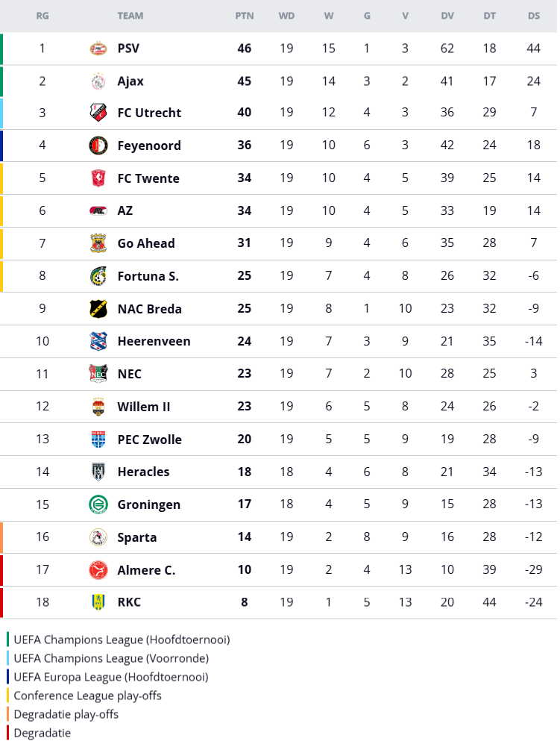Click the PSV club logo
The image size is (560, 747).
coord(98,49)
